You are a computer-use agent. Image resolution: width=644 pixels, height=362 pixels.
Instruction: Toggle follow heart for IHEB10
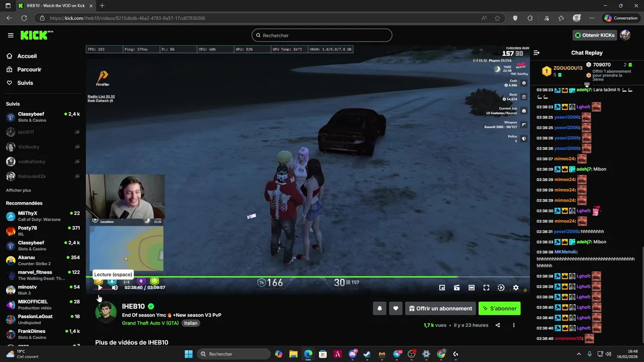tap(395, 309)
